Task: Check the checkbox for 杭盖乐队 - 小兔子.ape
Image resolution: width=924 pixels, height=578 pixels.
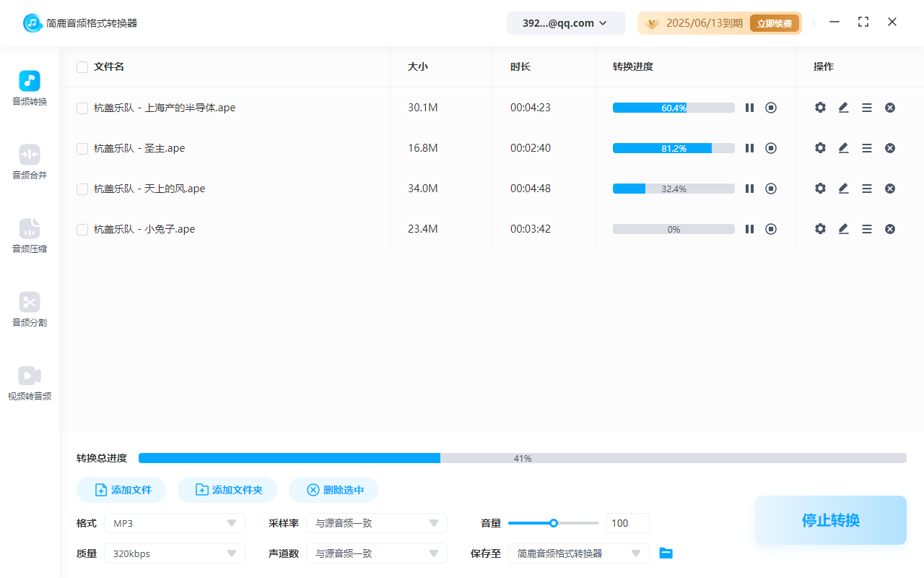Action: (x=82, y=229)
